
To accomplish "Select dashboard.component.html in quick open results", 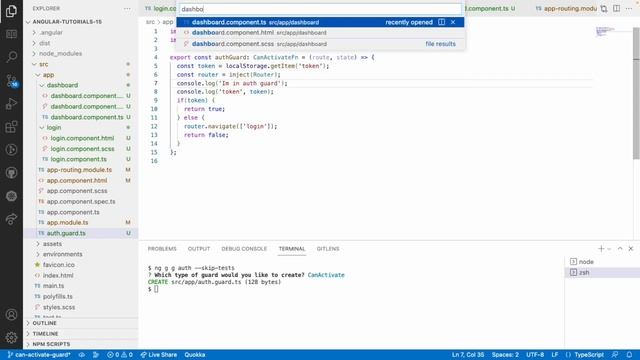I will pyautogui.click(x=320, y=33).
